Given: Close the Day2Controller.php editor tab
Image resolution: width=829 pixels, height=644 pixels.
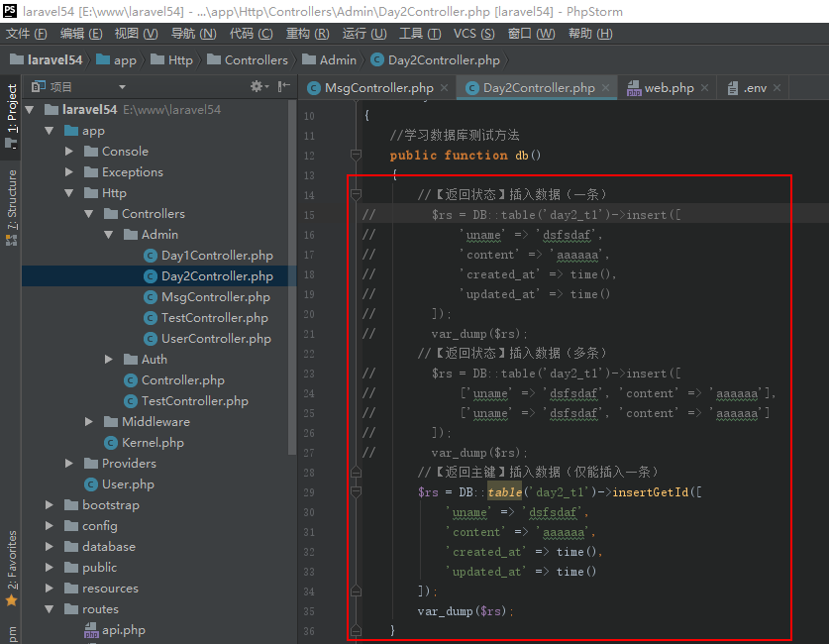Looking at the screenshot, I should click(x=606, y=88).
